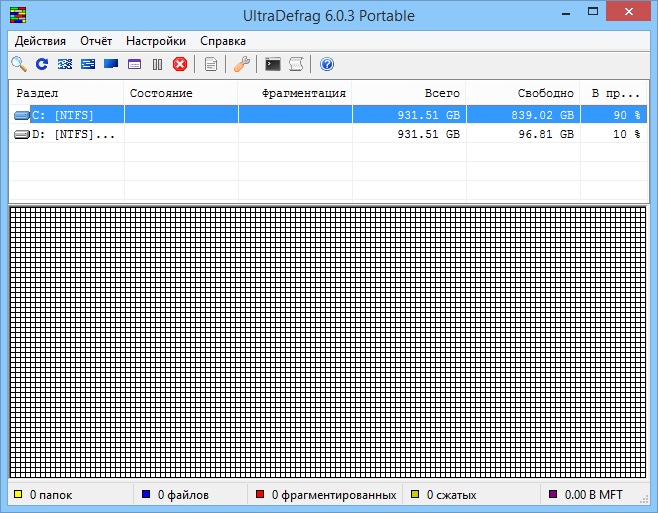Click inside the cluster map grid
The width and height of the screenshot is (658, 513).
pos(328,342)
